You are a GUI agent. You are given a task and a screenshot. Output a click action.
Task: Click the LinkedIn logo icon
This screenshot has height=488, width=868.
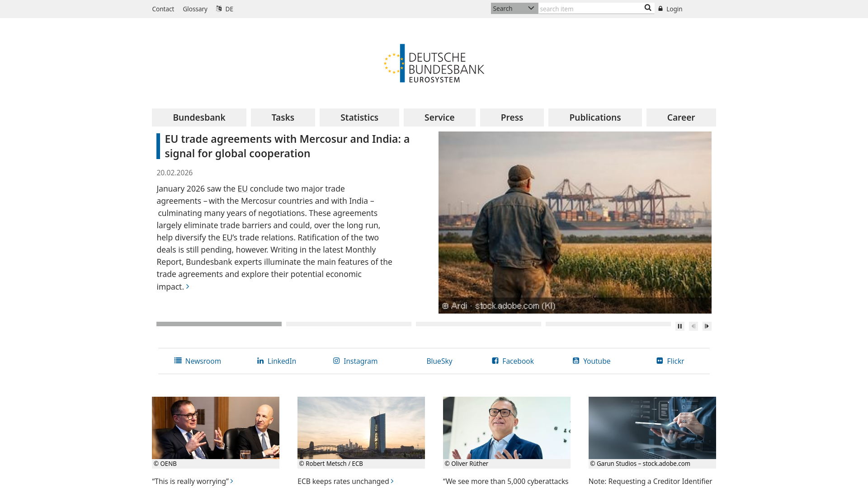tap(260, 361)
